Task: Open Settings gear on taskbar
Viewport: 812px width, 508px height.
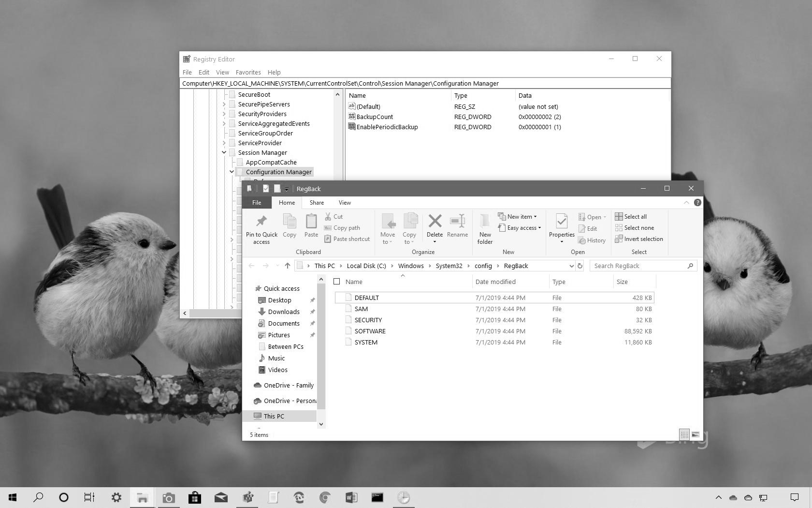Action: click(116, 497)
